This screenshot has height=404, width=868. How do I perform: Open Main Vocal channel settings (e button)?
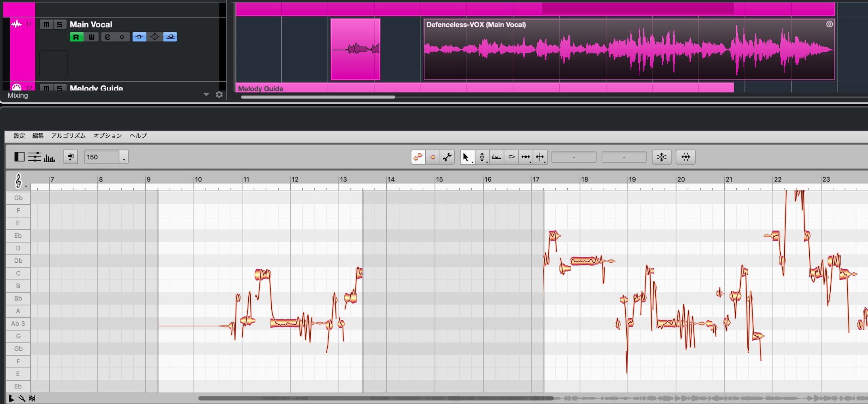pos(108,37)
